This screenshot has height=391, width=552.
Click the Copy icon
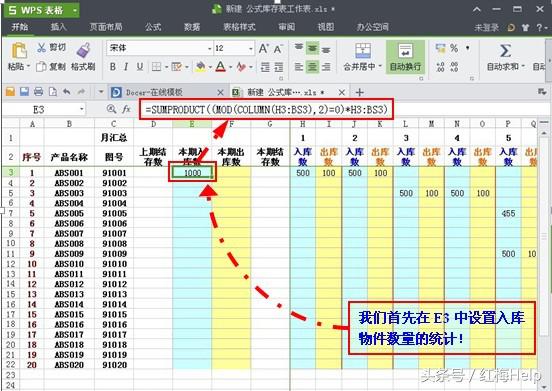pyautogui.click(x=41, y=66)
